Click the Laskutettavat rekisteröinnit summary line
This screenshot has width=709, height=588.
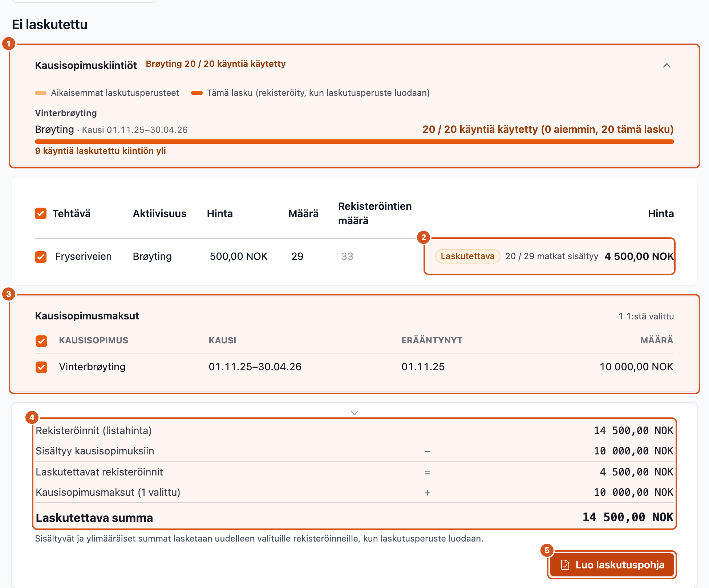click(354, 472)
